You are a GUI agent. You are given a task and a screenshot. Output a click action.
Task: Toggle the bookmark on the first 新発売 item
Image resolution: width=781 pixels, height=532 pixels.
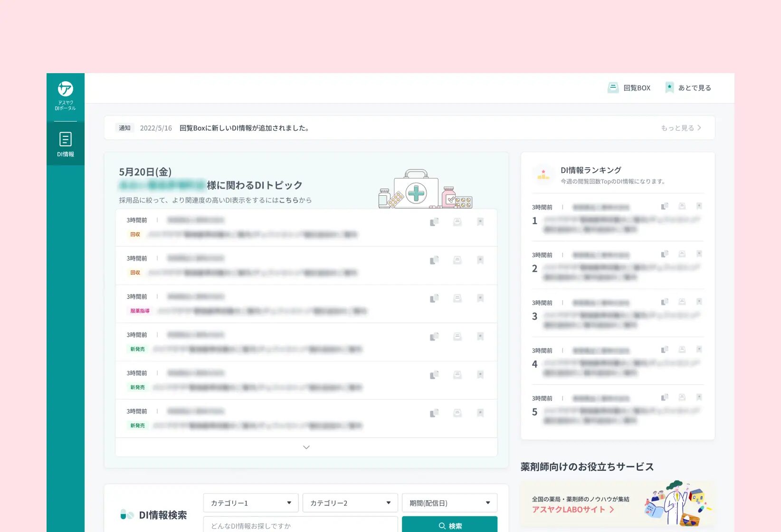pos(480,336)
